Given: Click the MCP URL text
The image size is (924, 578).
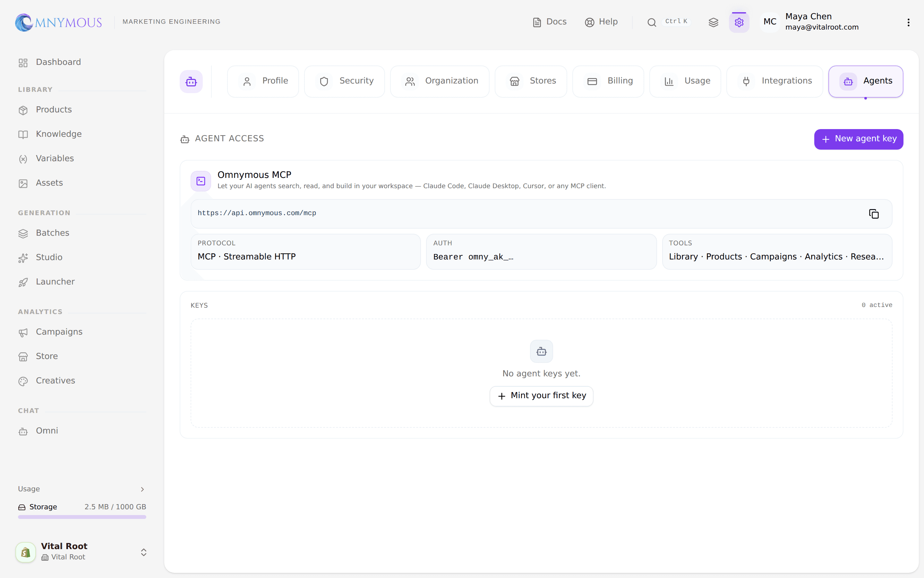Looking at the screenshot, I should (257, 213).
